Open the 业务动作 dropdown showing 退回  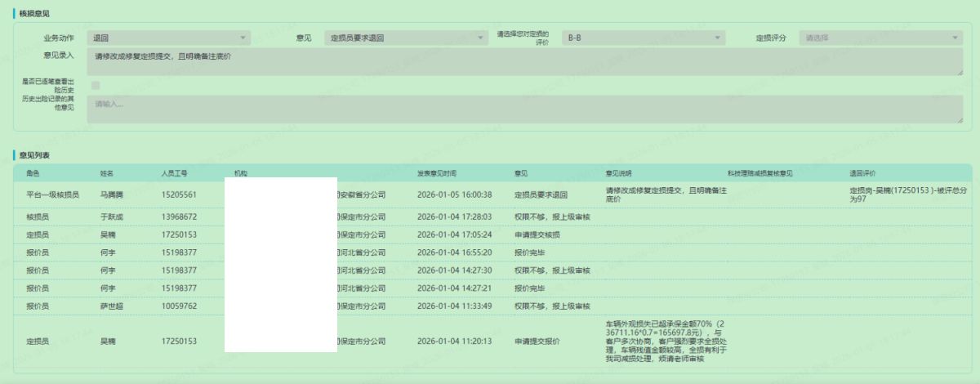[x=168, y=38]
